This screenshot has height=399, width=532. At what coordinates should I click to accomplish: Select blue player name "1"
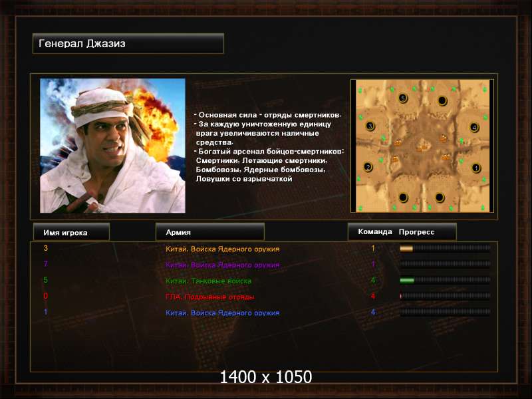tap(46, 312)
